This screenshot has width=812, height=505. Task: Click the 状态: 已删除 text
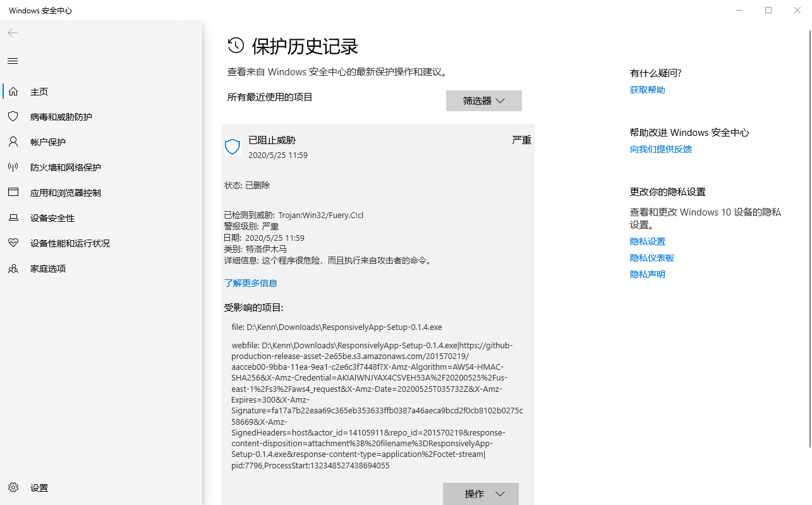click(x=247, y=185)
